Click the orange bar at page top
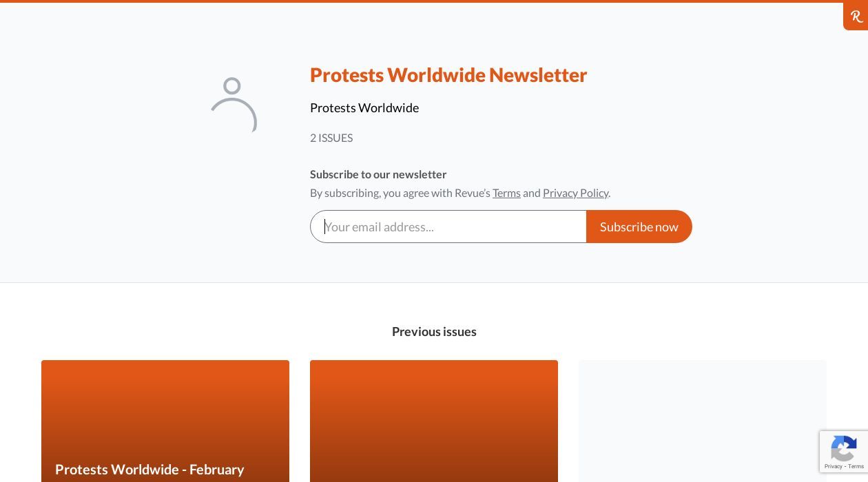 pos(413,1)
